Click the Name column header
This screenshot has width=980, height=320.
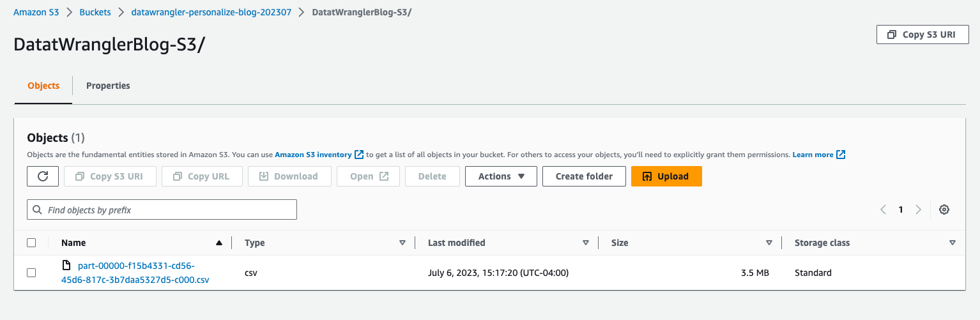[x=73, y=243]
